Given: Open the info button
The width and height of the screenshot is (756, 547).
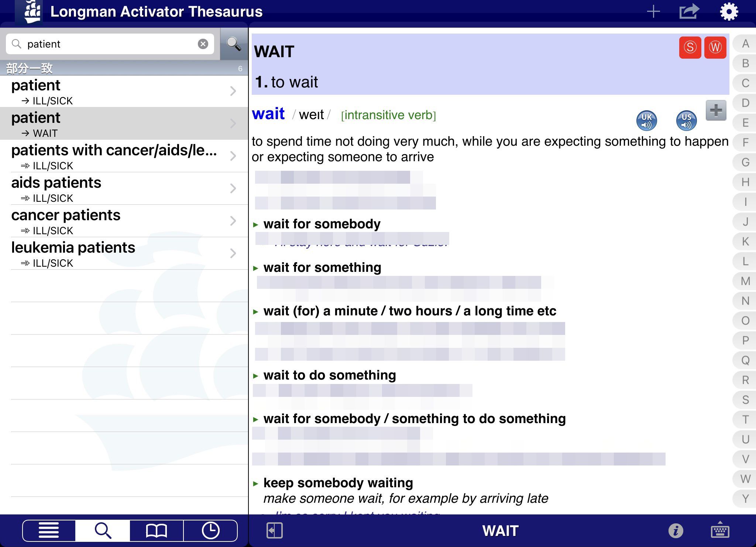Looking at the screenshot, I should [x=676, y=531].
